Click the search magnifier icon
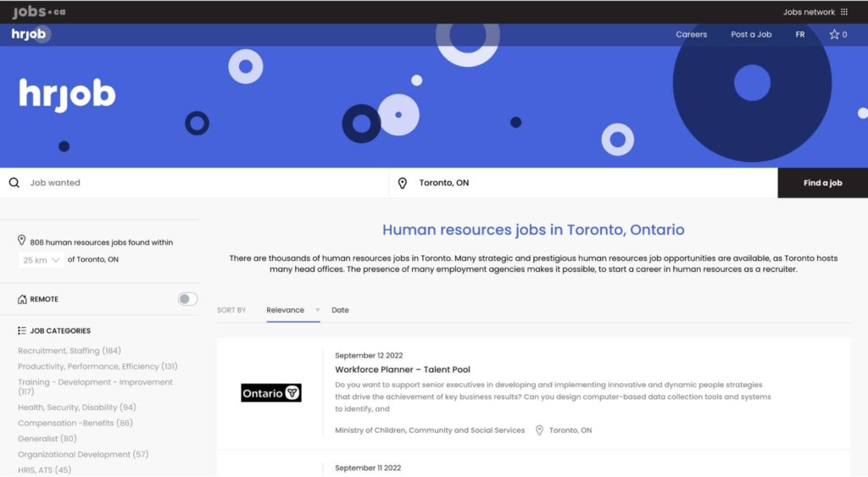This screenshot has height=477, width=868. pyautogui.click(x=14, y=183)
